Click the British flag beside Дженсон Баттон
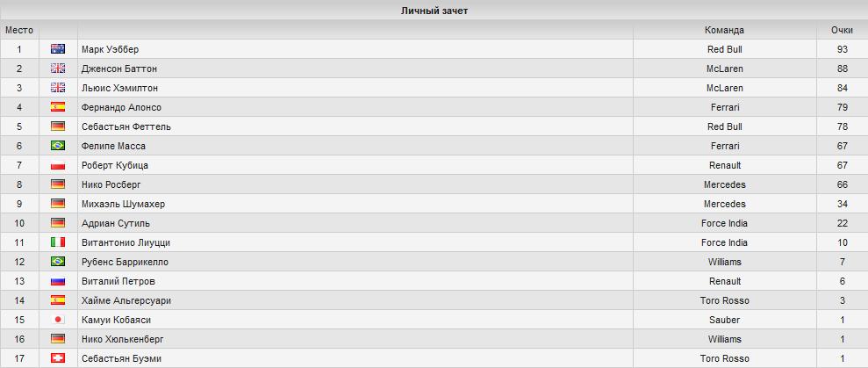The image size is (868, 368). [x=58, y=69]
